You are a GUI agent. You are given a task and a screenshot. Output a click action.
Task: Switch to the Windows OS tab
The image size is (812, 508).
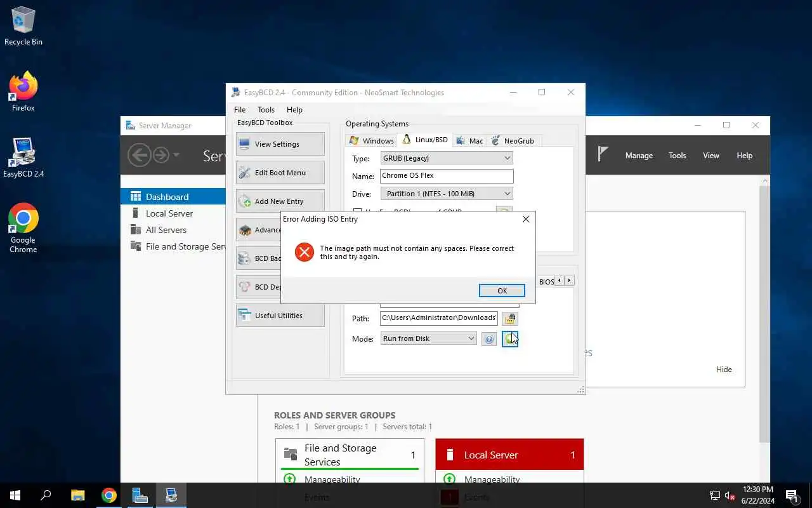(372, 140)
